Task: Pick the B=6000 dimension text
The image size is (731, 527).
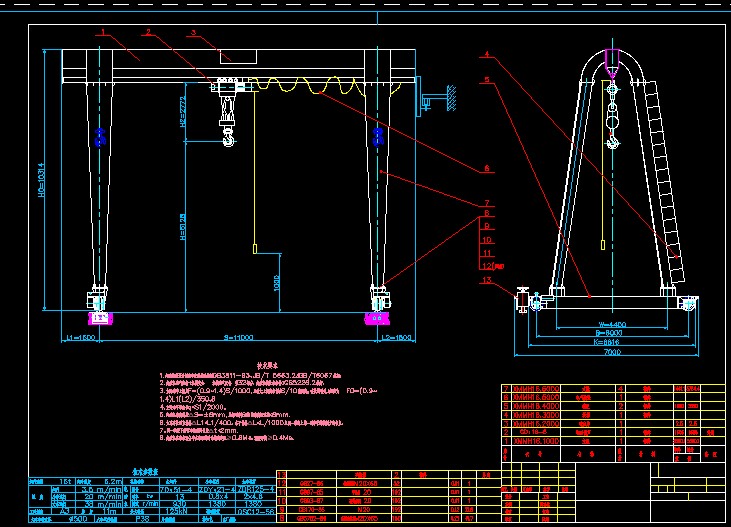Action: (x=609, y=333)
